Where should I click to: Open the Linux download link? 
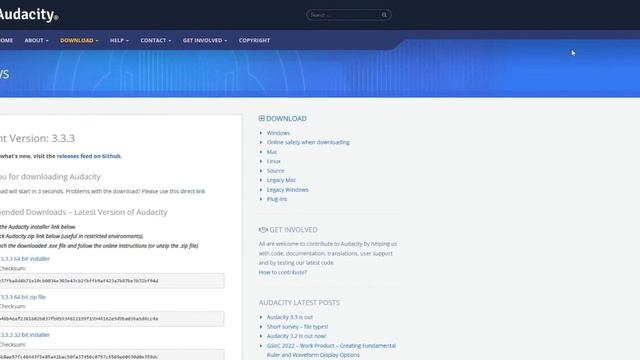click(x=273, y=161)
